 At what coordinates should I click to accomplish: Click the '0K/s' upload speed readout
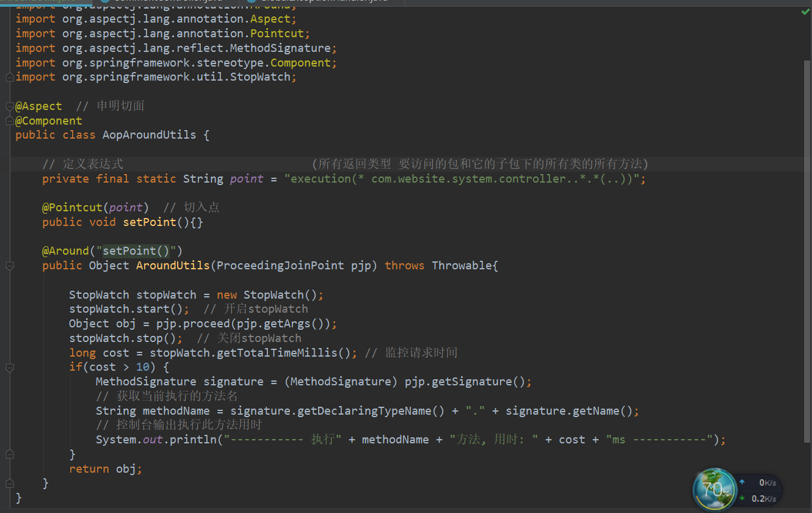pyautogui.click(x=767, y=482)
